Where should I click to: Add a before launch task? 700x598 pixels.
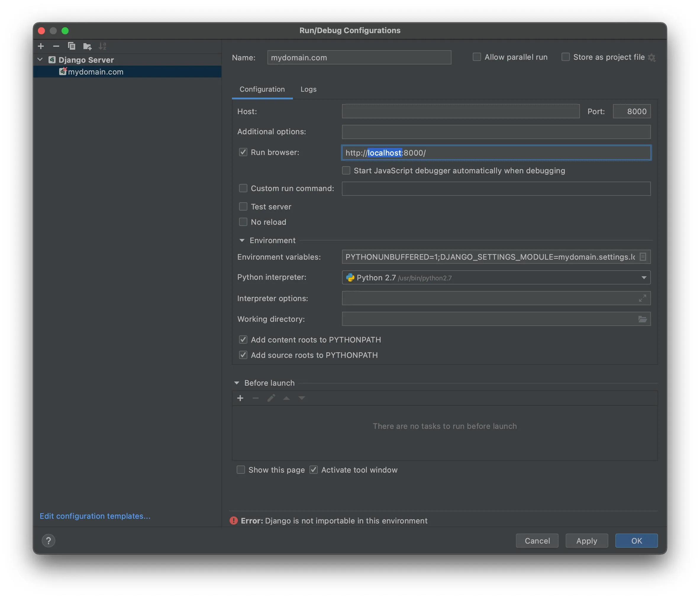[240, 398]
